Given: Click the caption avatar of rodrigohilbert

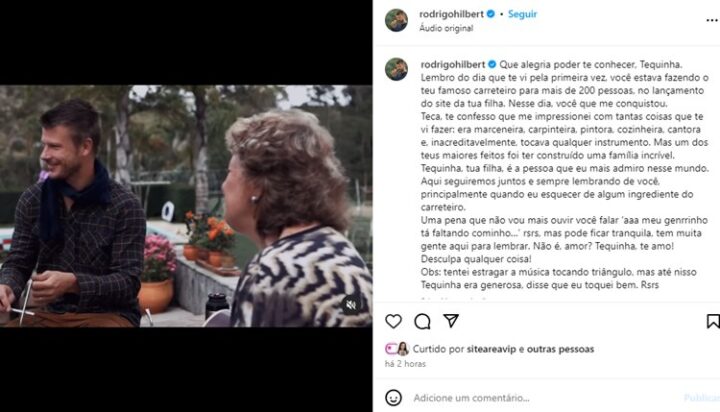Looking at the screenshot, I should 396,69.
